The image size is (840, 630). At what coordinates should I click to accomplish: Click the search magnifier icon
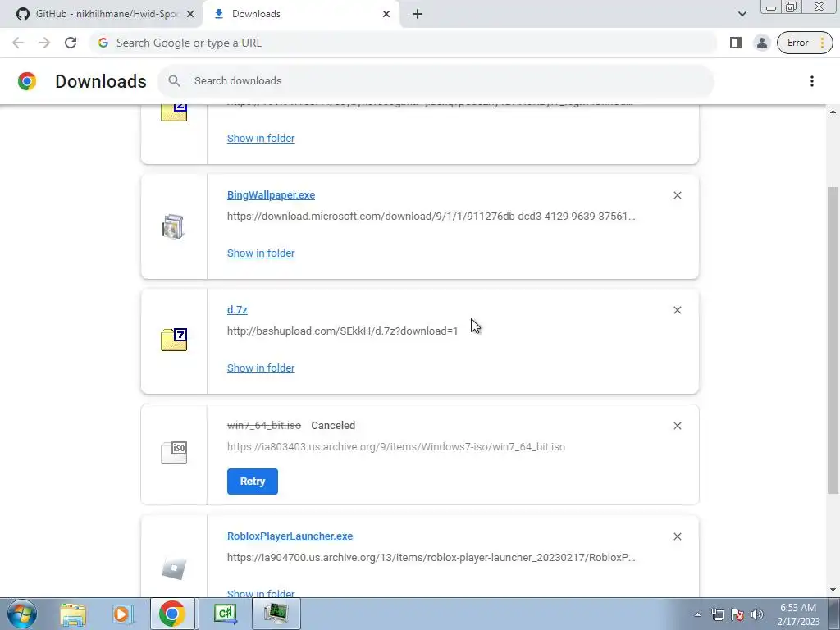174,81
